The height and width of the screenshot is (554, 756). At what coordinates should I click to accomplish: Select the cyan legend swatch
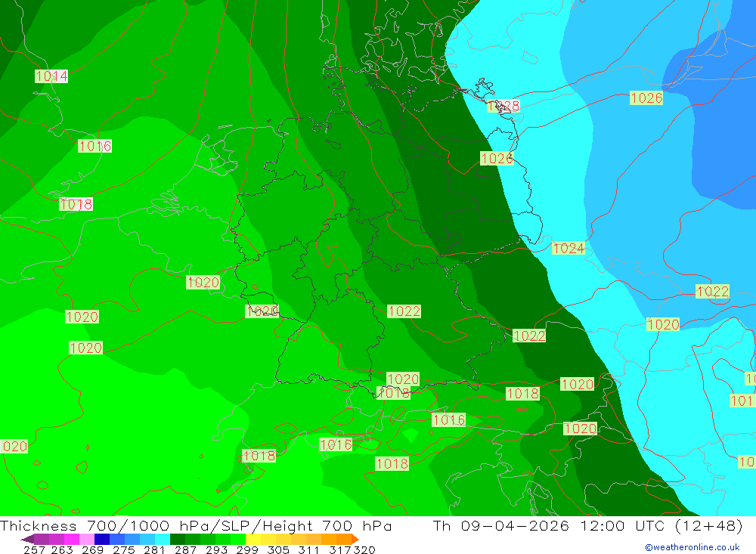(x=163, y=539)
